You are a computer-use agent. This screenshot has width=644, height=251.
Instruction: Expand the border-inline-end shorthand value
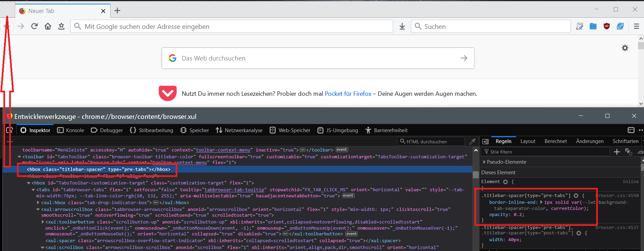click(x=541, y=202)
